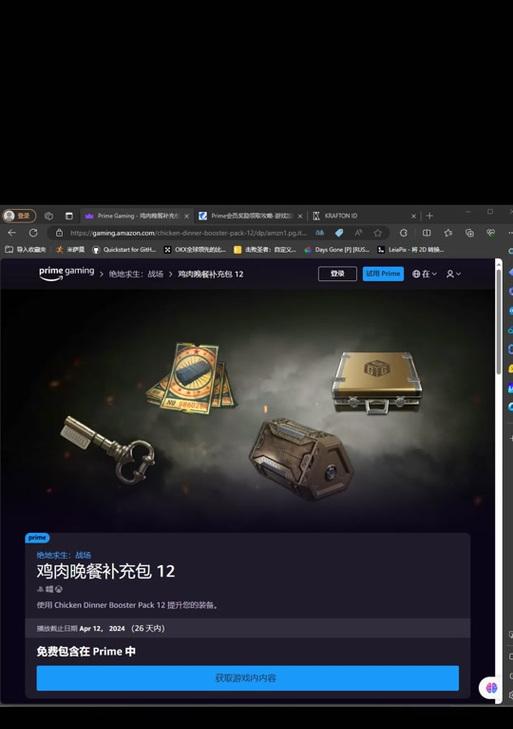Open the workspaces icon beside the profile
The width and height of the screenshot is (513, 729).
coord(48,216)
